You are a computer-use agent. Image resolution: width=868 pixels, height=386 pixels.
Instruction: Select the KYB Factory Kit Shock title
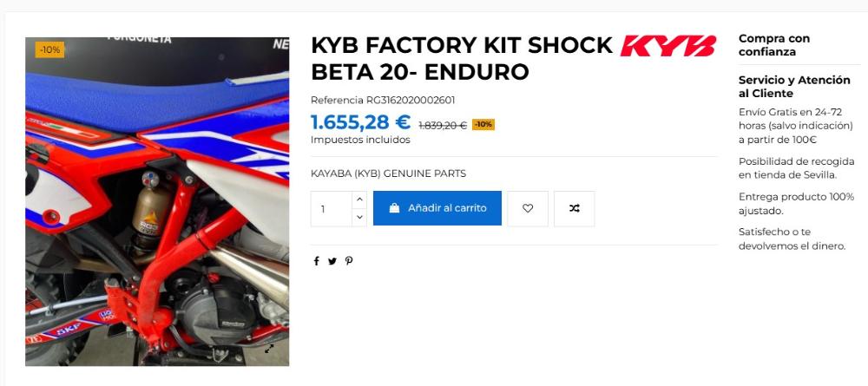click(462, 58)
